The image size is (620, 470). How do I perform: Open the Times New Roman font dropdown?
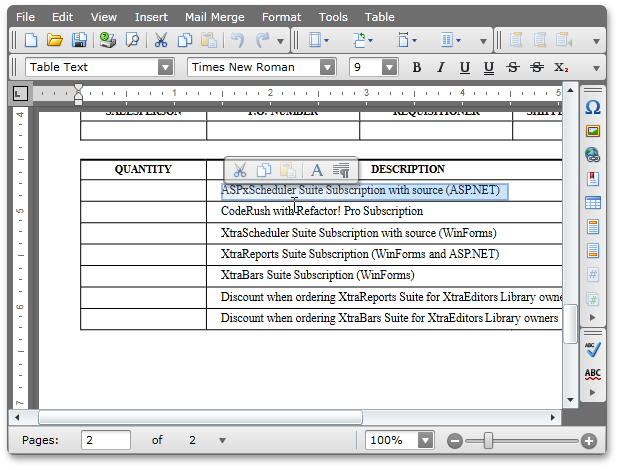click(x=327, y=67)
